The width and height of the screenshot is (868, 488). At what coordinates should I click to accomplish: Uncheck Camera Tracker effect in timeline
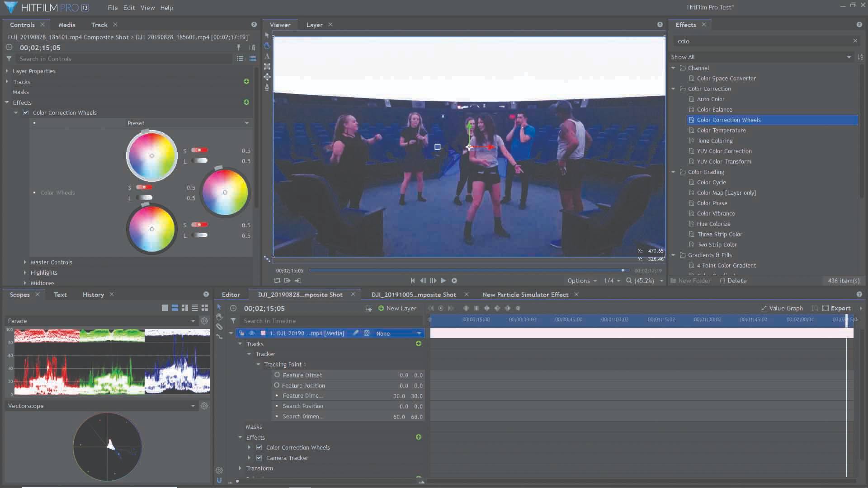click(x=259, y=458)
